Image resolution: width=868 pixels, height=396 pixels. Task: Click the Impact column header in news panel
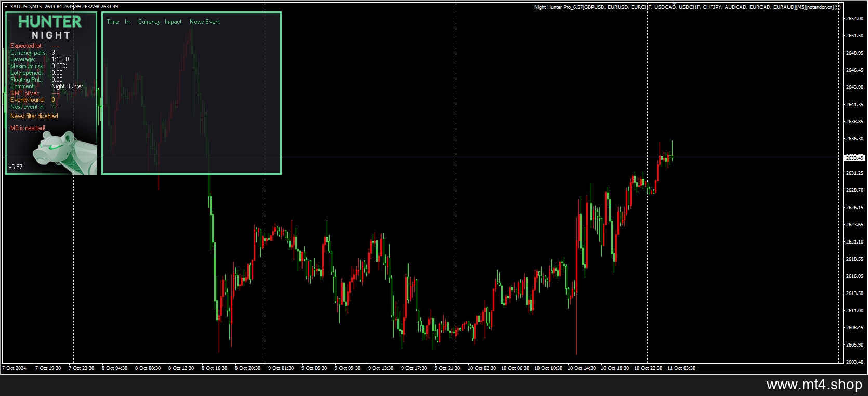173,22
